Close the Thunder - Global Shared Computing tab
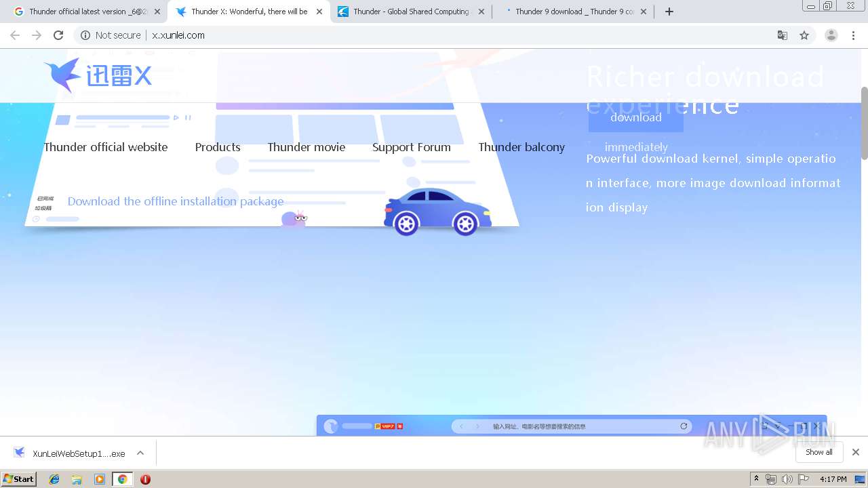The image size is (868, 488). click(x=481, y=12)
